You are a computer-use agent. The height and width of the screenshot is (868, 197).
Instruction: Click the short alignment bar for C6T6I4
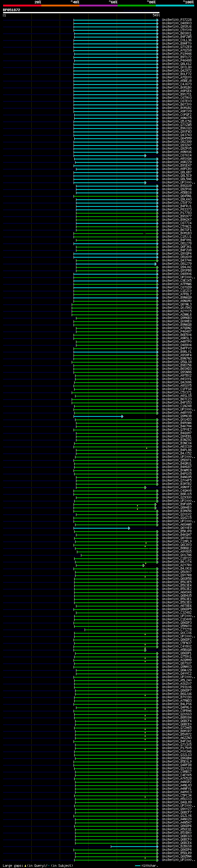coord(110,156)
